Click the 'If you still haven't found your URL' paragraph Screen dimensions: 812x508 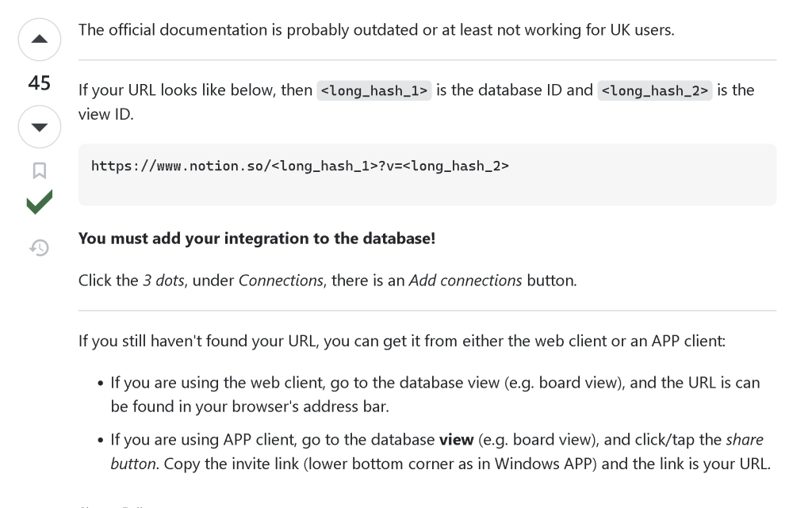[402, 341]
